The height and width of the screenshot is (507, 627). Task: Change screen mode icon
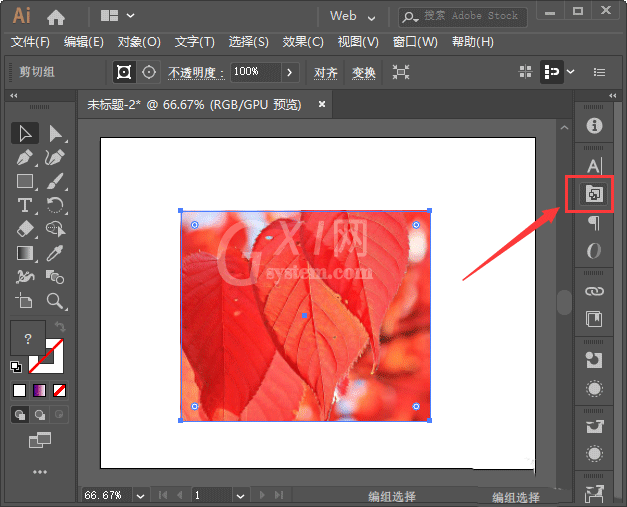(40, 440)
